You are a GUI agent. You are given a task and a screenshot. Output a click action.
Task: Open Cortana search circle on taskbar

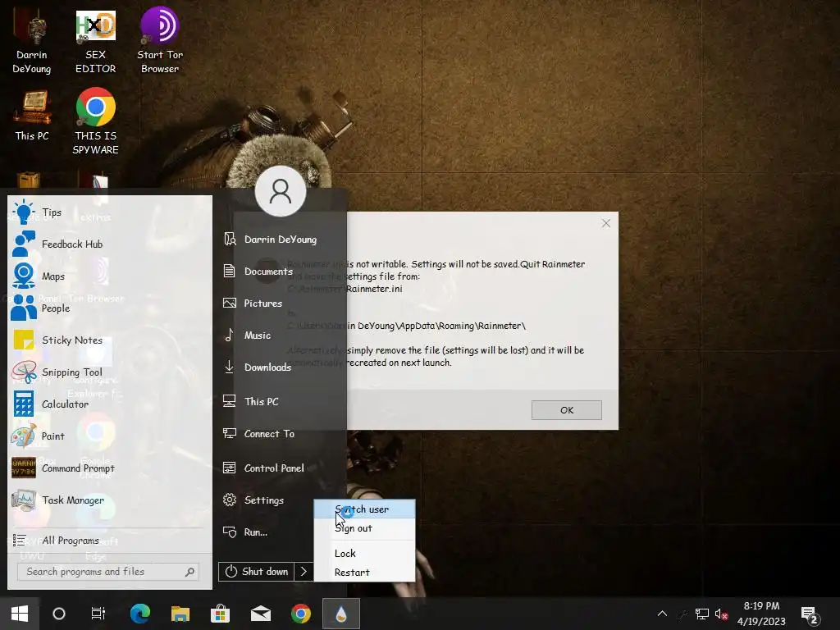[x=59, y=614]
